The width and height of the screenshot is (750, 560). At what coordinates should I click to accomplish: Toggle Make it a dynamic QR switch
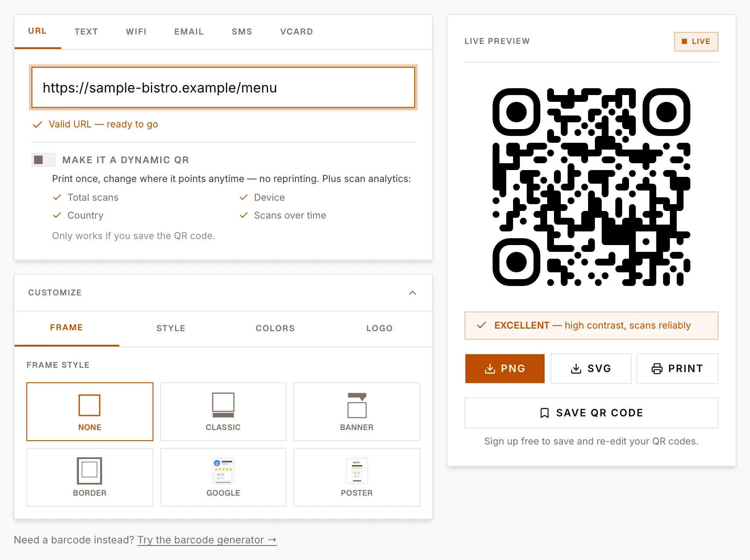[x=43, y=160]
